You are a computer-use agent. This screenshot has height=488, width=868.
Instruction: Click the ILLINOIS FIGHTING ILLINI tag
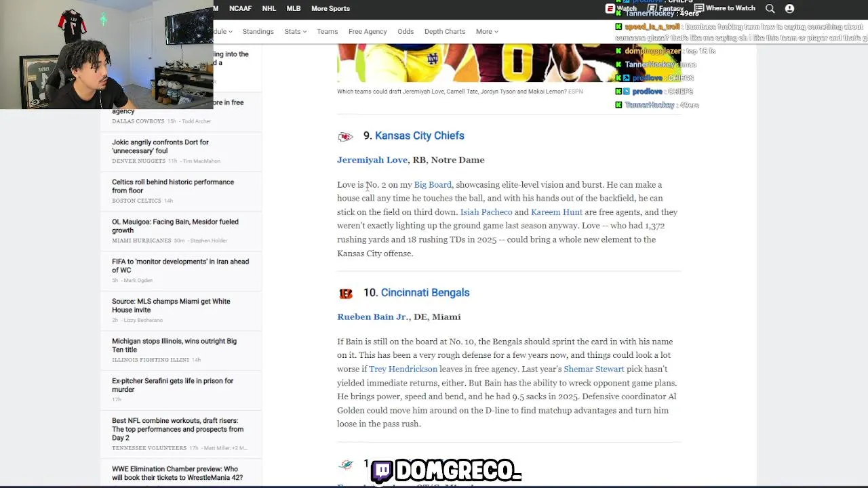150,360
